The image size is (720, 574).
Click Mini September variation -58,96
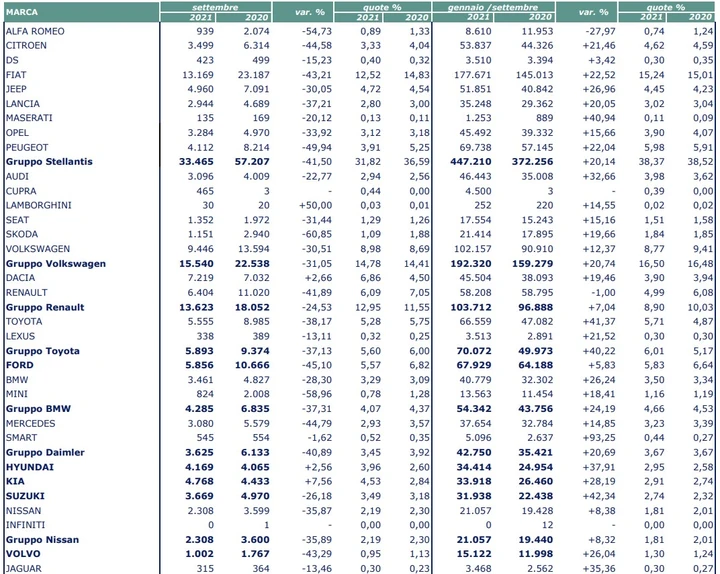[317, 394]
